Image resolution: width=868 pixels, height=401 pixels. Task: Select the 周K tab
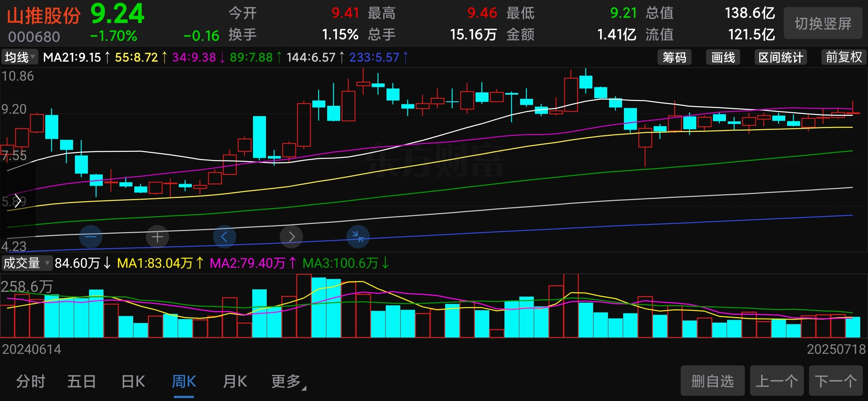click(184, 381)
